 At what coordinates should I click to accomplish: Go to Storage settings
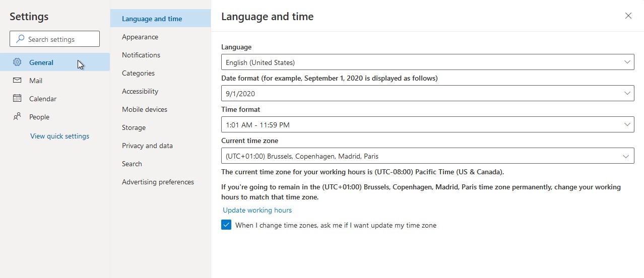click(160, 127)
